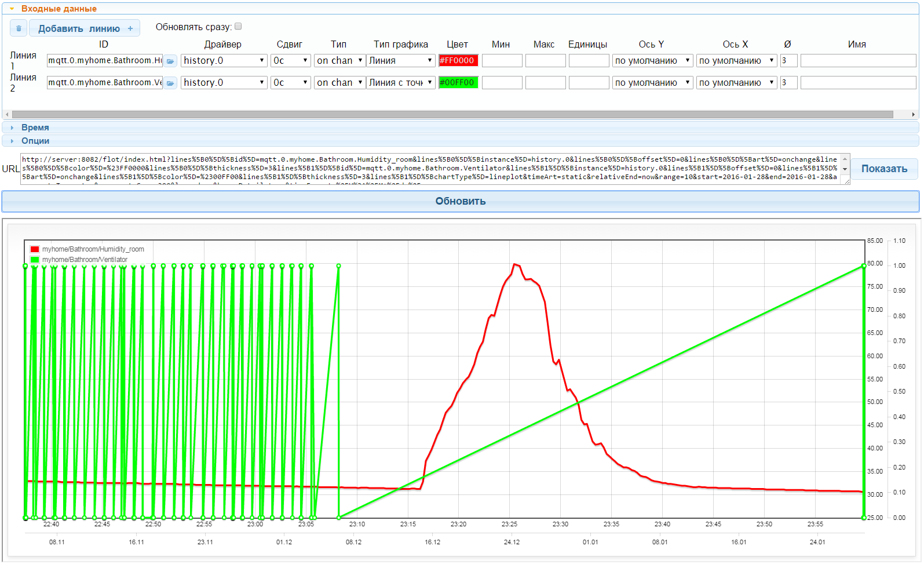The image size is (924, 564).
Task: Click the 1.10 right axis label
Action: [899, 241]
